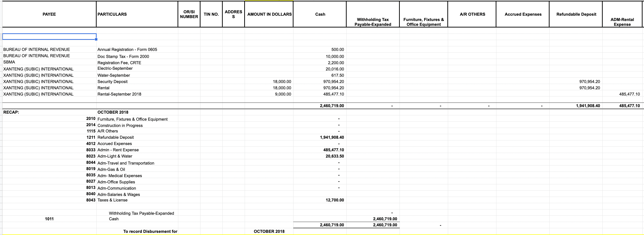Select To record Disbursement for cell
The width and height of the screenshot is (644, 235).
point(150,231)
